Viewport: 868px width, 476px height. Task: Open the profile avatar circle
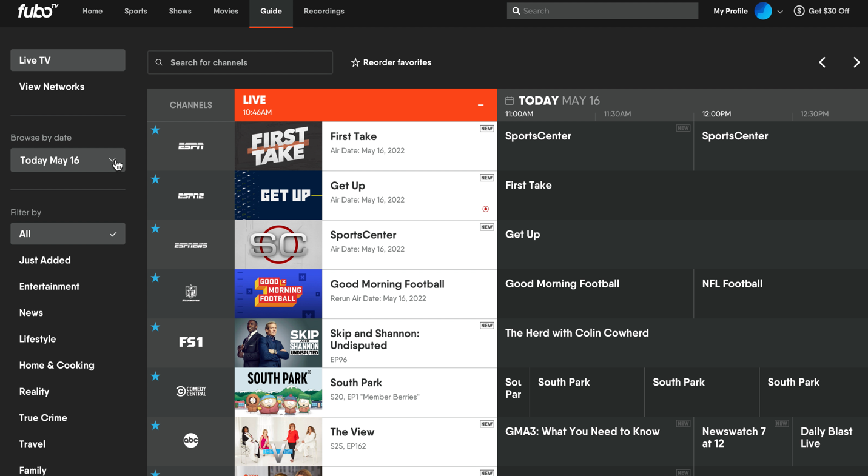pyautogui.click(x=763, y=11)
